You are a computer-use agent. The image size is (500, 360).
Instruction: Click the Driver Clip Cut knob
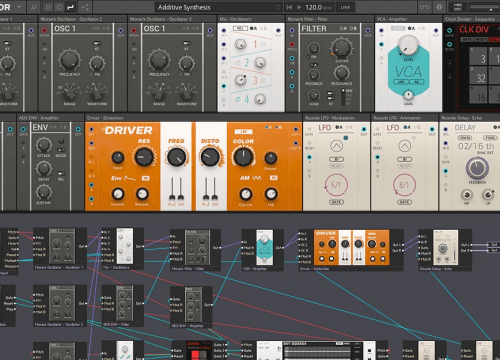pyautogui.click(x=245, y=194)
